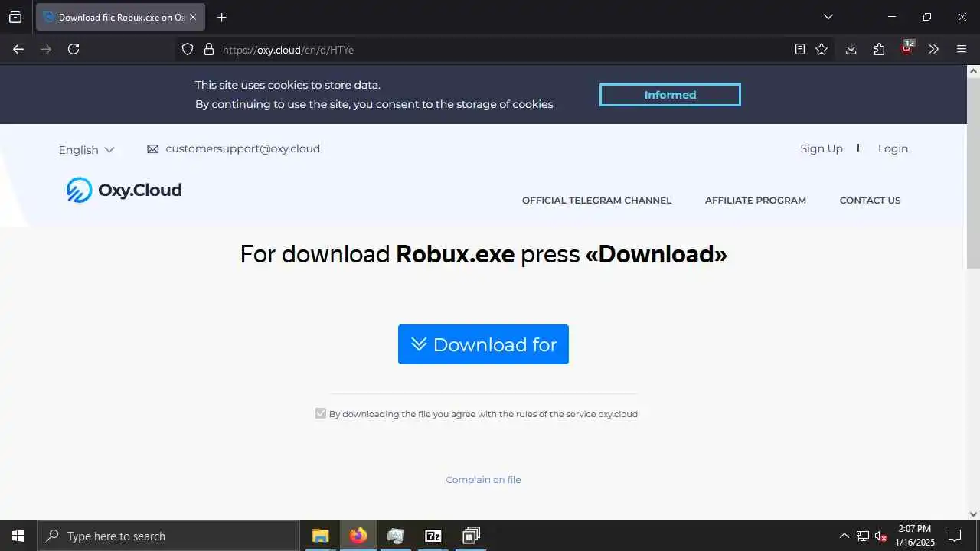Reload the current page
The image size is (980, 551).
[73, 49]
